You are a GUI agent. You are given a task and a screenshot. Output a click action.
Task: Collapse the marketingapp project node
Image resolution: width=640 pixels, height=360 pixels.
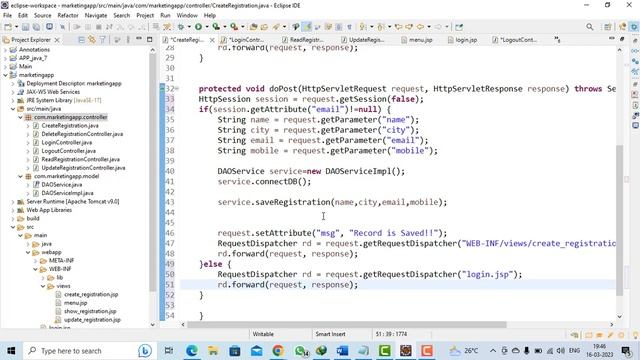tap(5, 75)
